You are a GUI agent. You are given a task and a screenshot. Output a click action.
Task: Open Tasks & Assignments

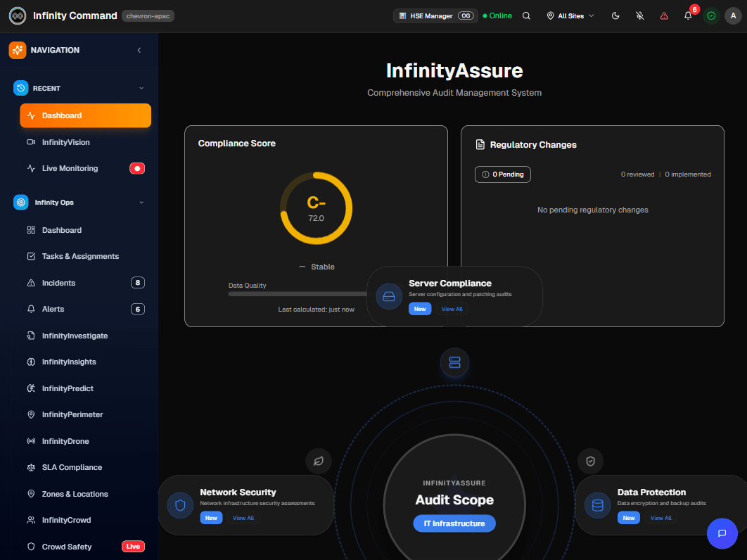(x=85, y=256)
